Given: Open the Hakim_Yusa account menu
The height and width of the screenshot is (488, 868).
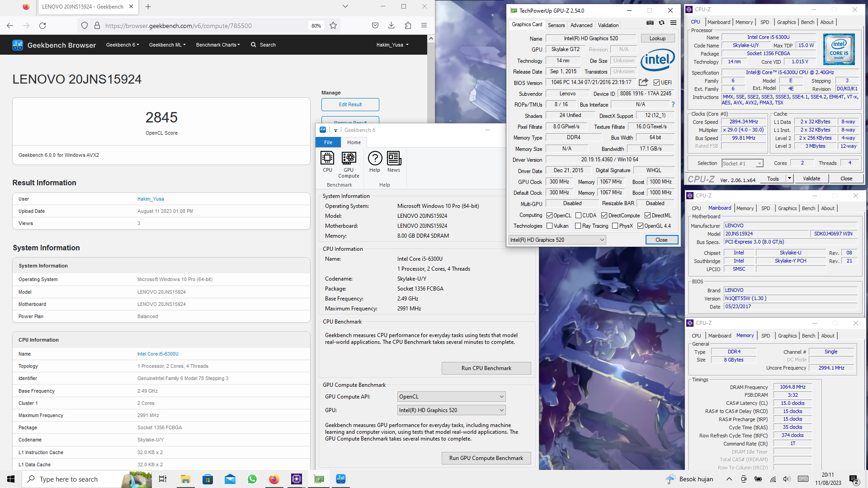Looking at the screenshot, I should tap(392, 45).
